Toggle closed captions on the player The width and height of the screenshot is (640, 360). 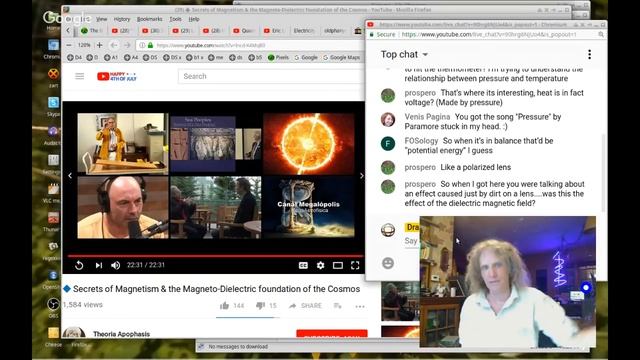pos(303,265)
